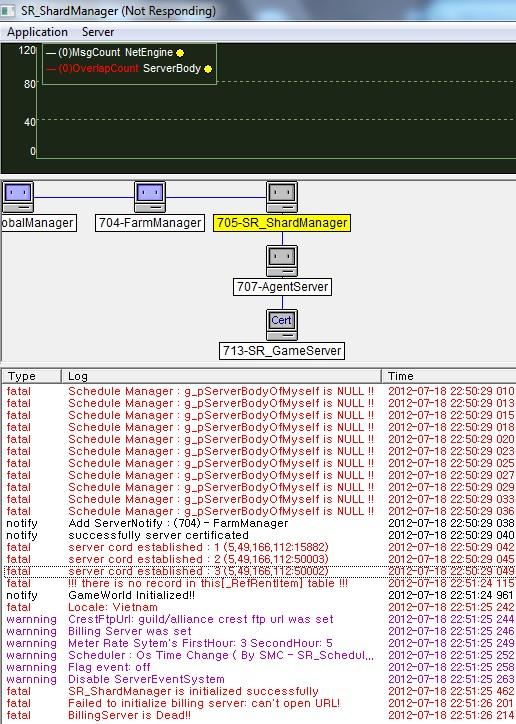Click the GlobalManager computer icon
Screen dimensions: 516x724
coord(18,197)
